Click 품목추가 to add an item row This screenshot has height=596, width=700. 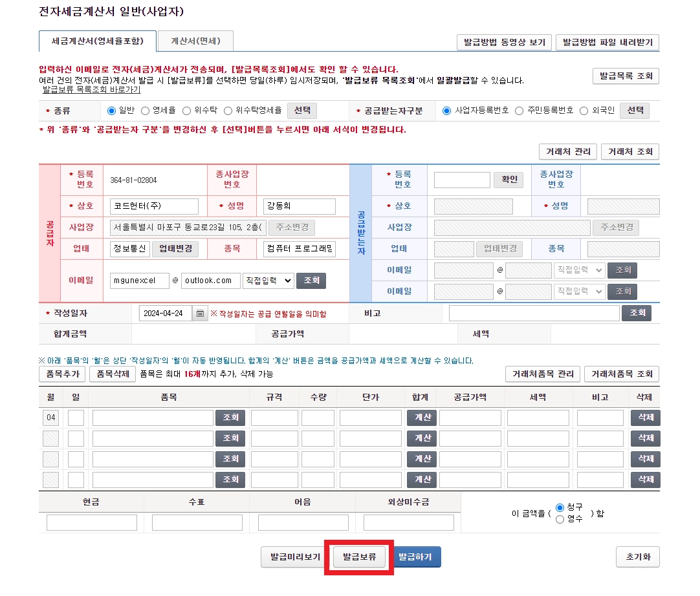tap(62, 374)
